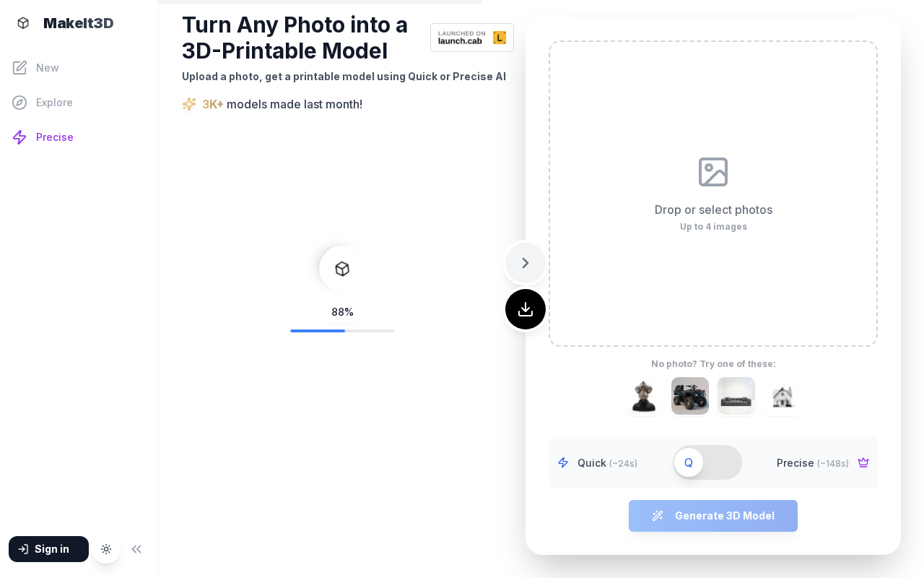Click the 3D cube loading icon

pyautogui.click(x=342, y=269)
